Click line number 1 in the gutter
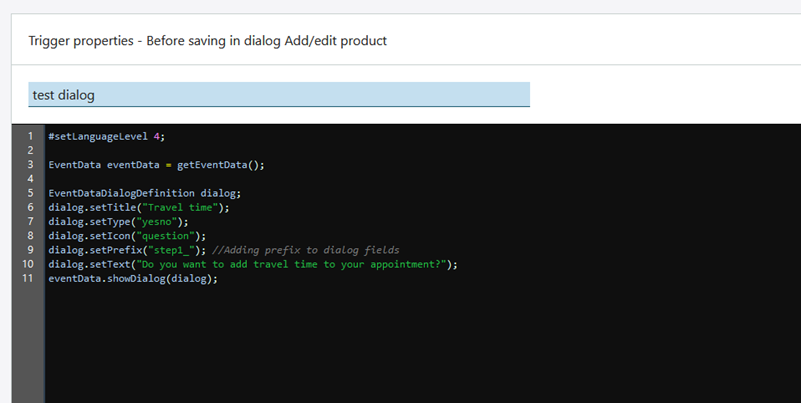The height and width of the screenshot is (403, 801). (x=30, y=136)
